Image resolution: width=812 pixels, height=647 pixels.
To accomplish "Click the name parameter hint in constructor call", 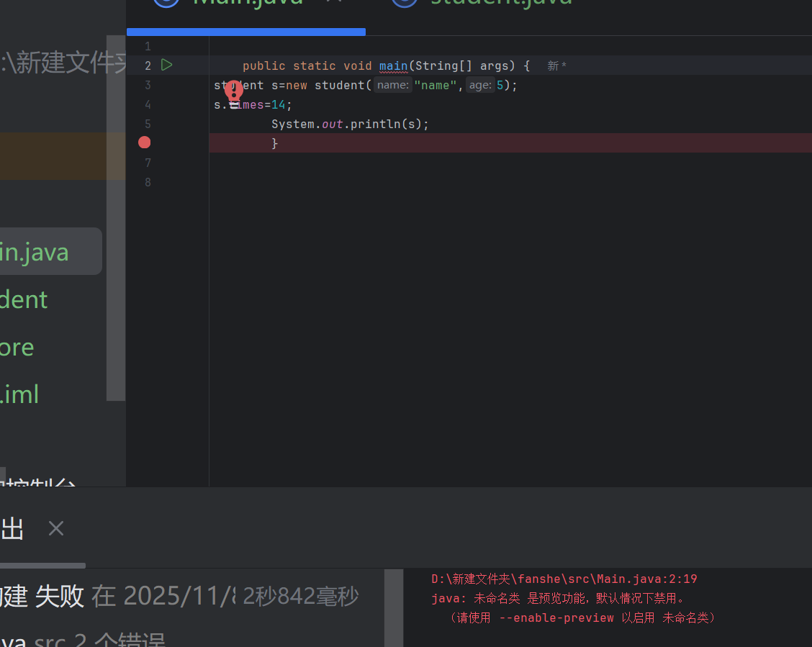I will (x=392, y=85).
